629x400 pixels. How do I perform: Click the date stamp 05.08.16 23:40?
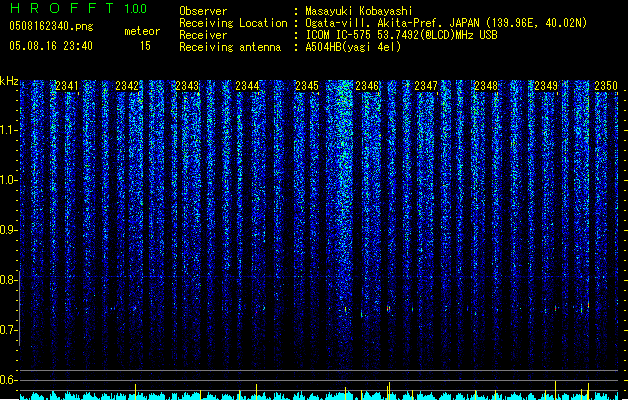coord(51,46)
